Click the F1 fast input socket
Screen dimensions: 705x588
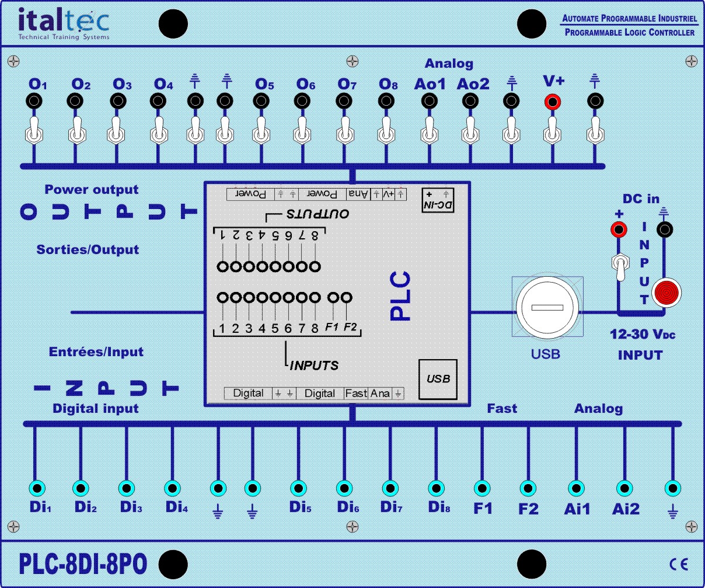coord(481,488)
